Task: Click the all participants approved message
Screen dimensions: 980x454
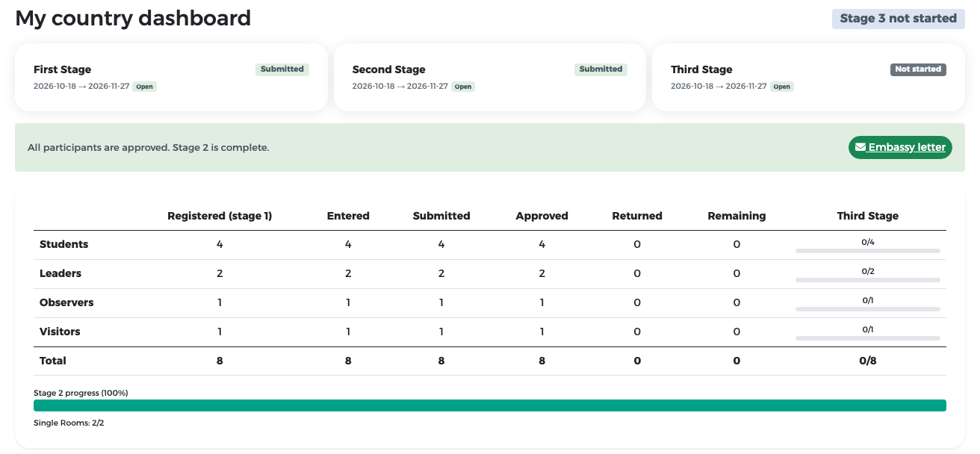Action: tap(148, 148)
